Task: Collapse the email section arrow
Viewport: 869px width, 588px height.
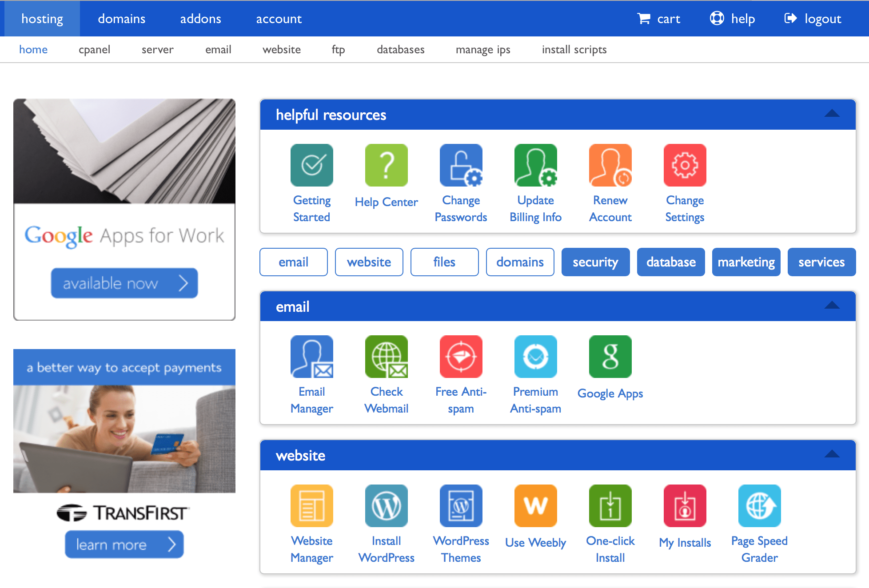Action: point(832,306)
